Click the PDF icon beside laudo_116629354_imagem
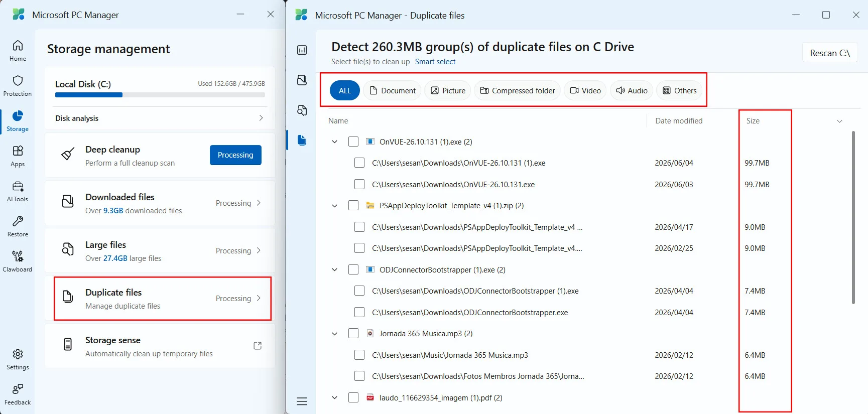This screenshot has width=868, height=414. (370, 397)
